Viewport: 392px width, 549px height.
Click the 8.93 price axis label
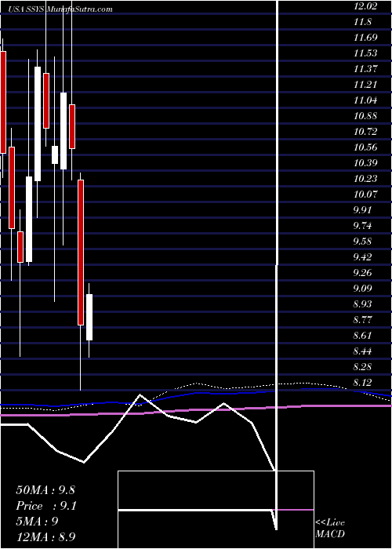click(x=362, y=304)
